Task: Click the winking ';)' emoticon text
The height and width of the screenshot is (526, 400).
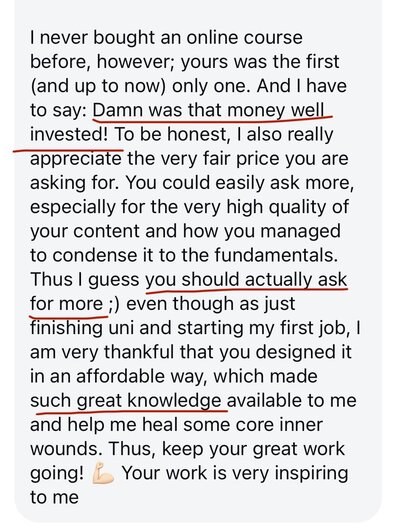Action: click(x=114, y=304)
